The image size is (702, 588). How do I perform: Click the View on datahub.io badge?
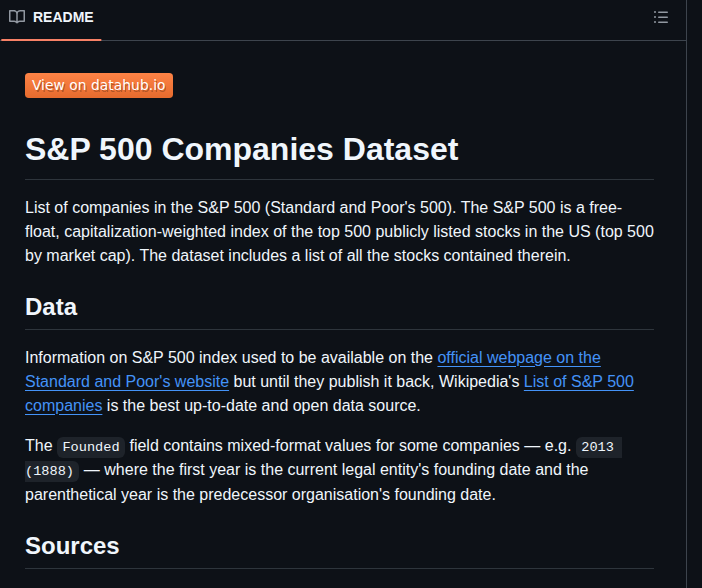pos(99,85)
